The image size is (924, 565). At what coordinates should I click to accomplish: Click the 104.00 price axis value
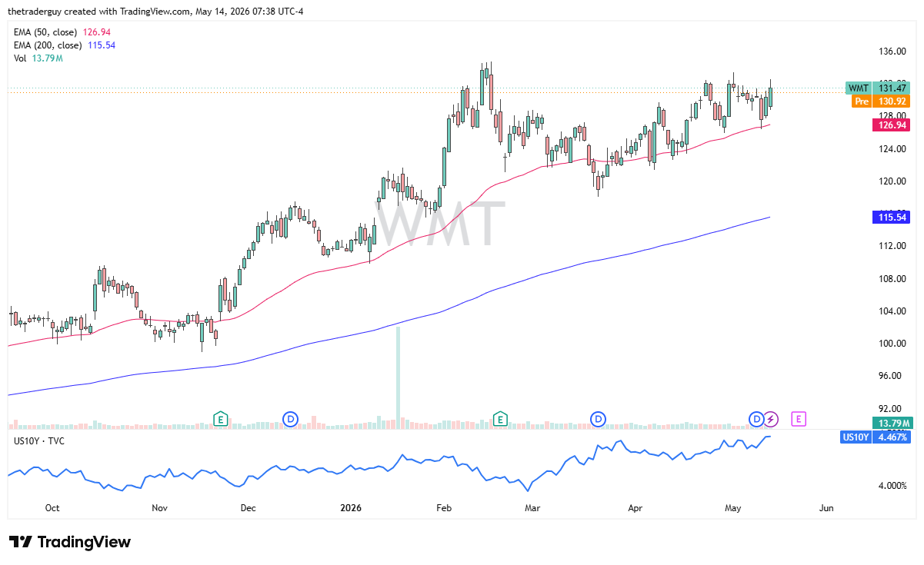892,311
